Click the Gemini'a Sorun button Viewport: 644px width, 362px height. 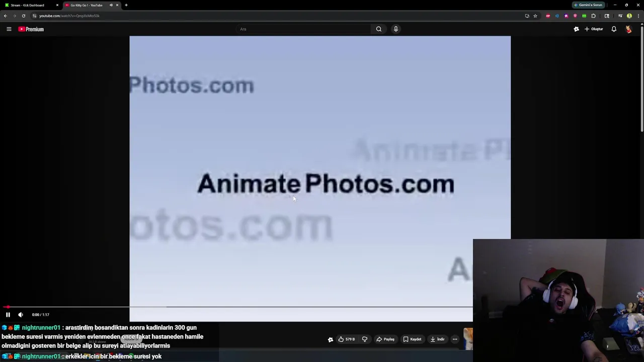tap(588, 5)
